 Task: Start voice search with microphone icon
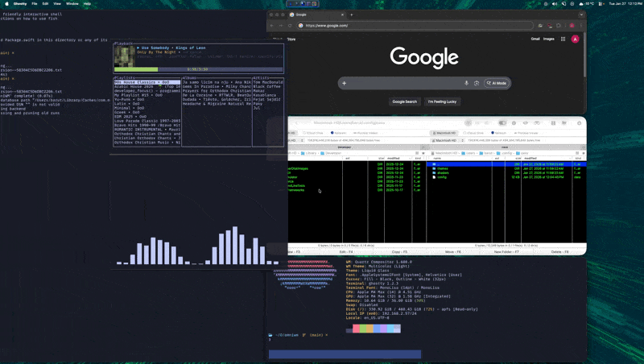[466, 84]
